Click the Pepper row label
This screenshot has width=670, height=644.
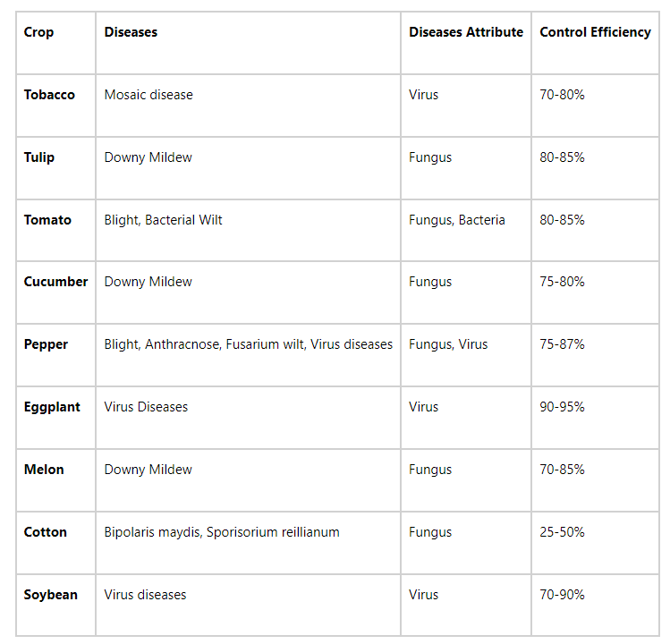(x=46, y=344)
